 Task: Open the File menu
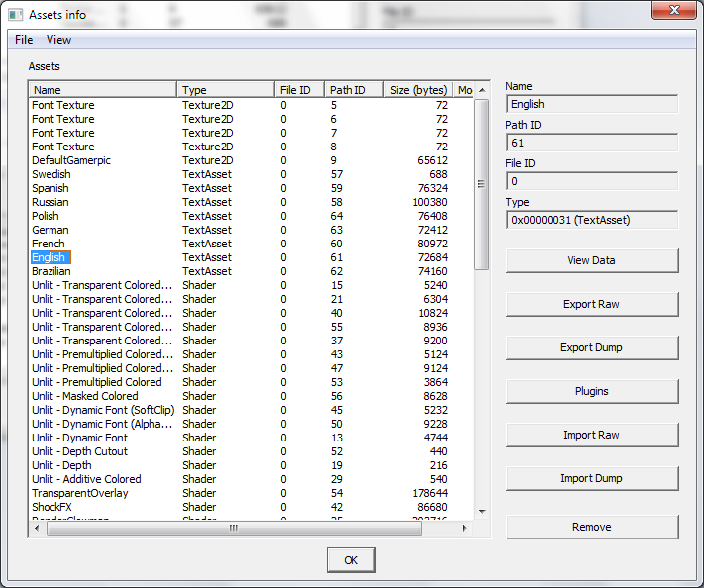click(x=24, y=40)
